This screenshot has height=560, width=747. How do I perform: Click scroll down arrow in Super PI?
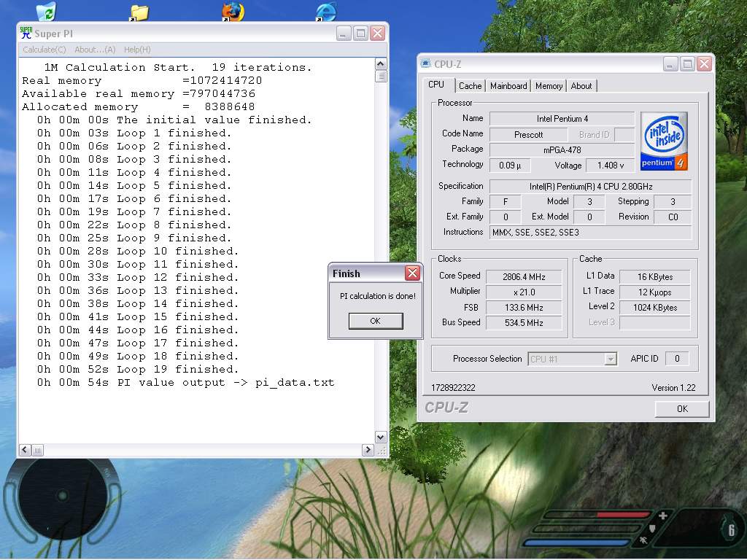(x=381, y=437)
